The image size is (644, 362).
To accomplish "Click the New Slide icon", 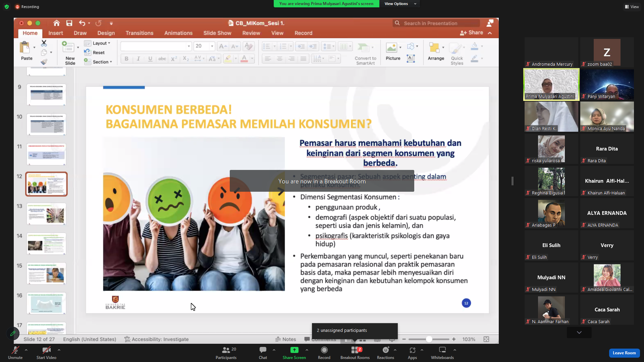I will pyautogui.click(x=68, y=47).
